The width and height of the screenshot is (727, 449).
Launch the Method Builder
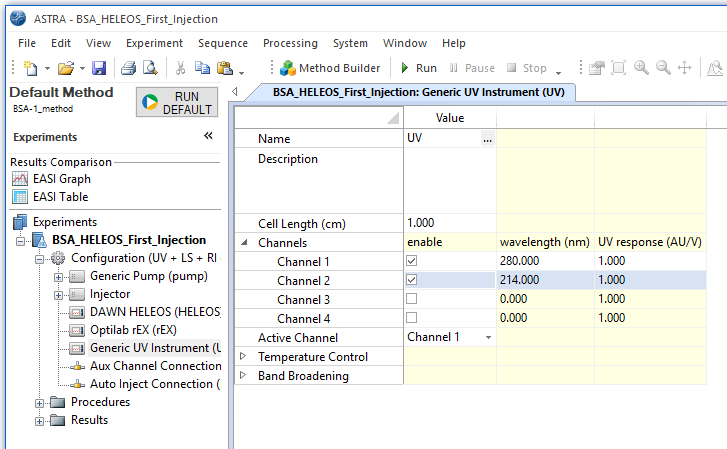pyautogui.click(x=329, y=68)
